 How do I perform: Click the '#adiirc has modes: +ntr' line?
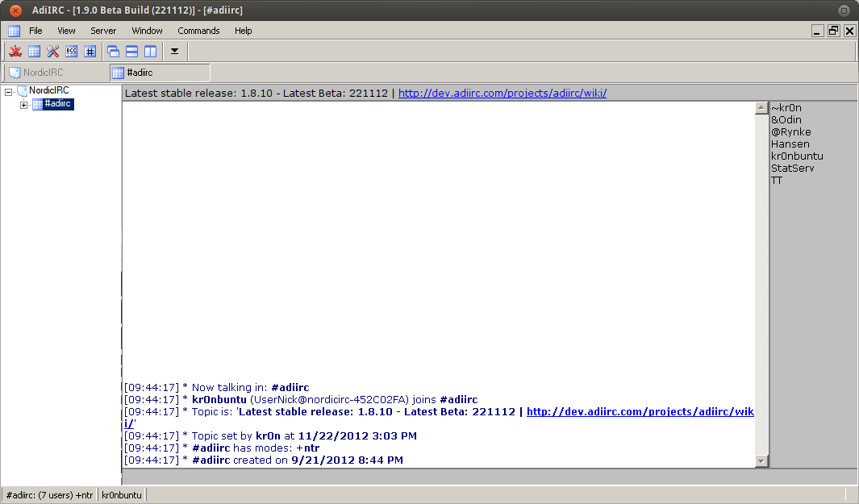click(x=222, y=448)
